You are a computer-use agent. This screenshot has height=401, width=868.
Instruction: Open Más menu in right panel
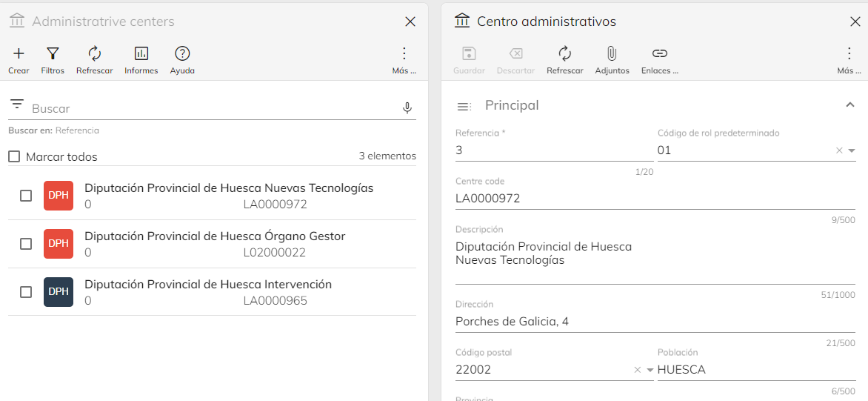tap(849, 53)
